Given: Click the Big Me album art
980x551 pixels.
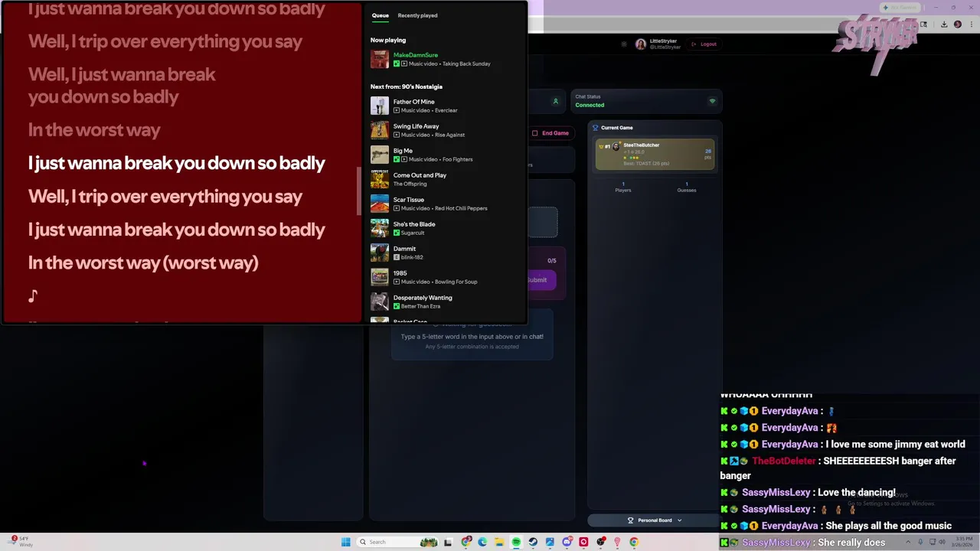Looking at the screenshot, I should [380, 155].
